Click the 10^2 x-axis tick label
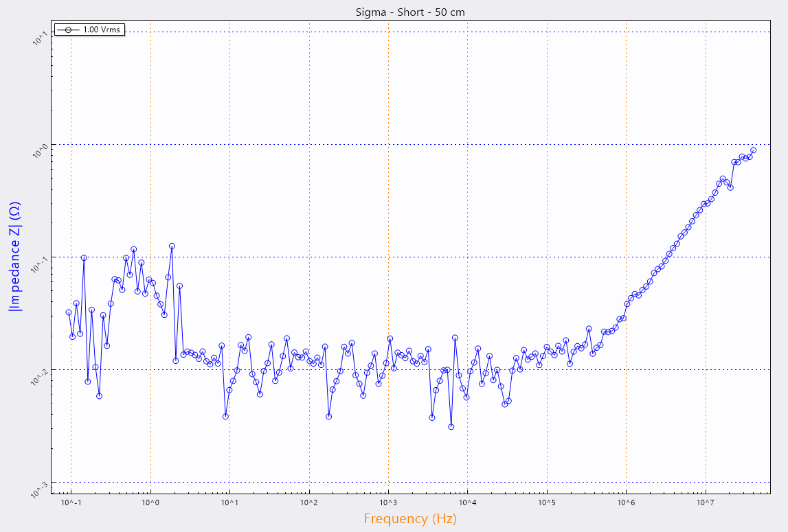The width and height of the screenshot is (788, 532). click(309, 502)
